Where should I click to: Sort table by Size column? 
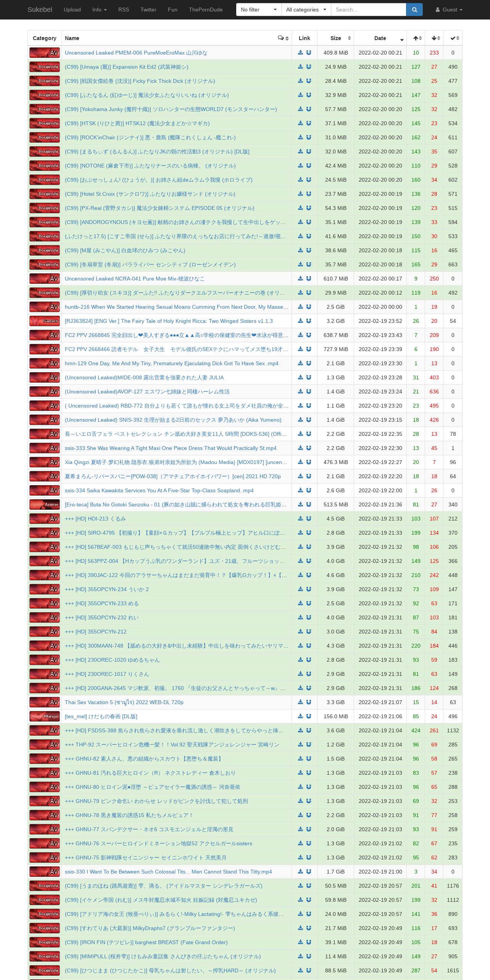[x=336, y=38]
